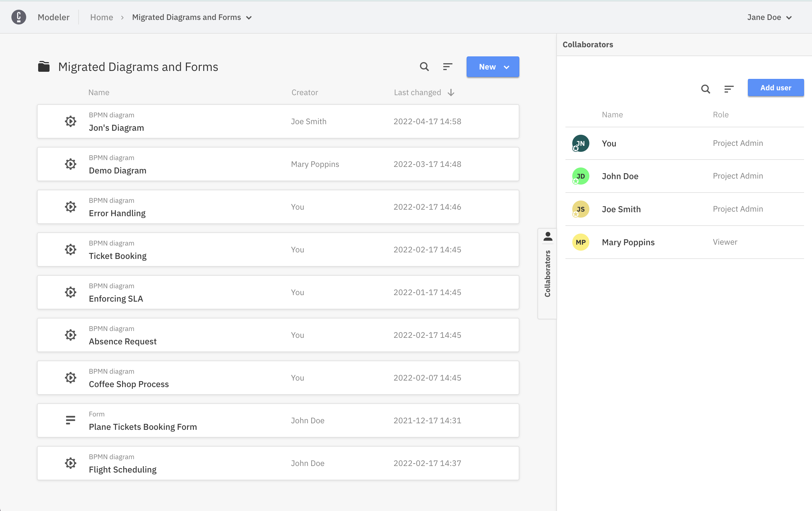Click the Form icon for Plane Tickets Booking Form

click(x=70, y=420)
